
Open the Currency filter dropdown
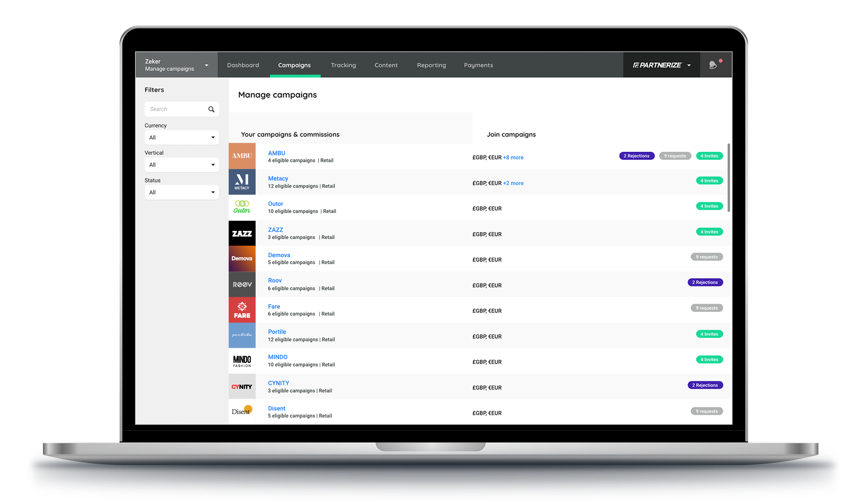tap(181, 137)
